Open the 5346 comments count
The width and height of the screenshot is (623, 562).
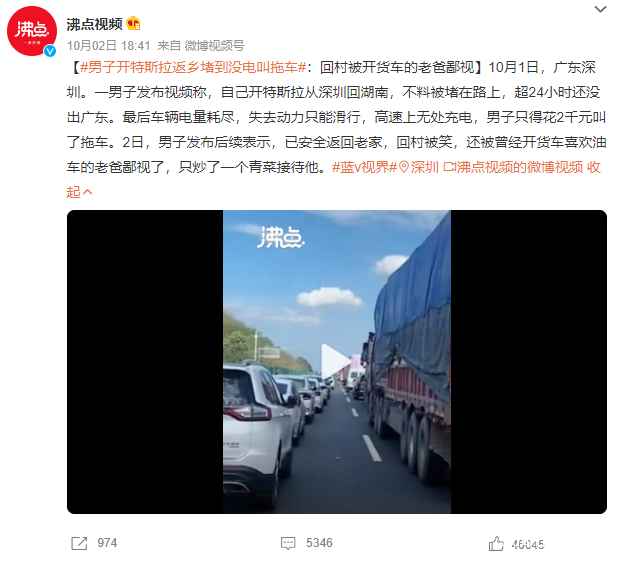pos(319,543)
